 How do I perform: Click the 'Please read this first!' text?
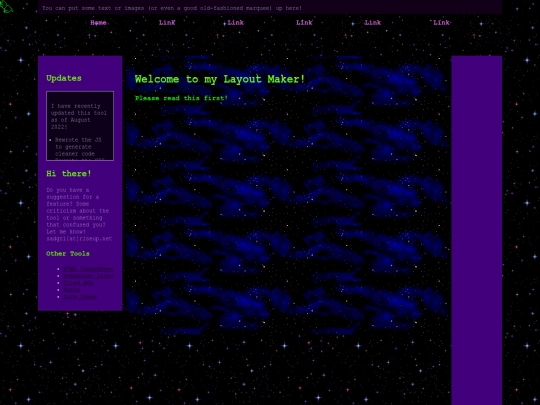pyautogui.click(x=181, y=98)
